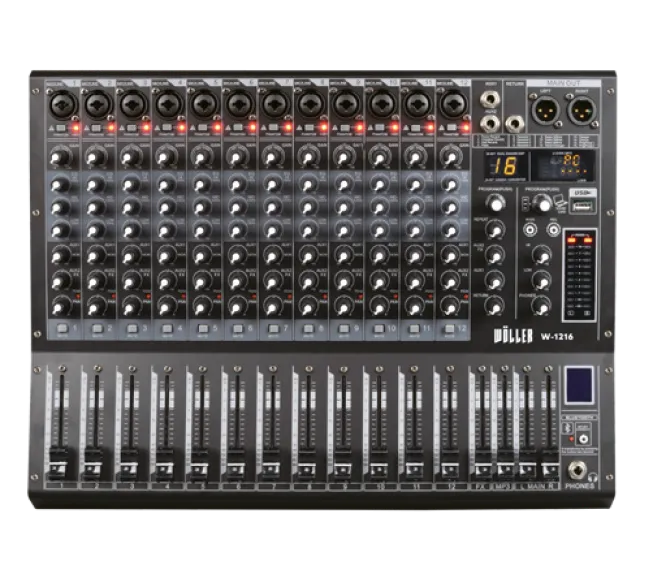Click the master RETURN knob

pyautogui.click(x=495, y=306)
